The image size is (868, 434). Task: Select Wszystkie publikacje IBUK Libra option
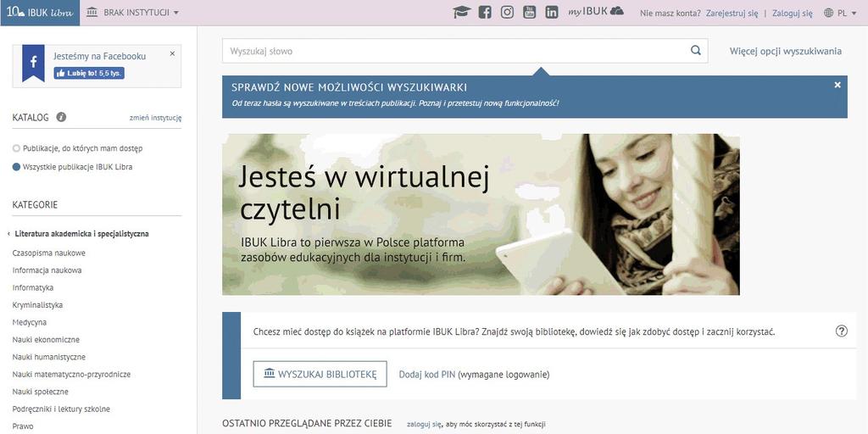point(73,167)
